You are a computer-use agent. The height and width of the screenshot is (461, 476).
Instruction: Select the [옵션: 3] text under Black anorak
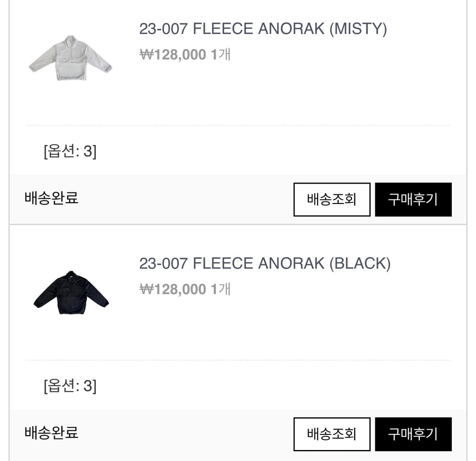[70, 386]
